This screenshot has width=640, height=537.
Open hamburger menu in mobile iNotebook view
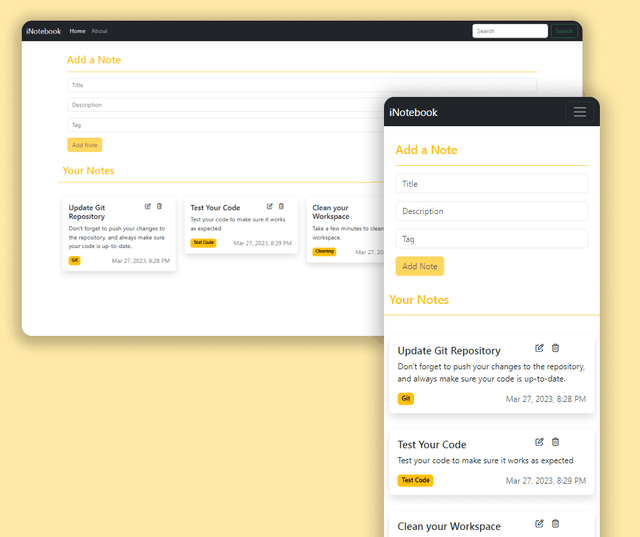(x=580, y=112)
